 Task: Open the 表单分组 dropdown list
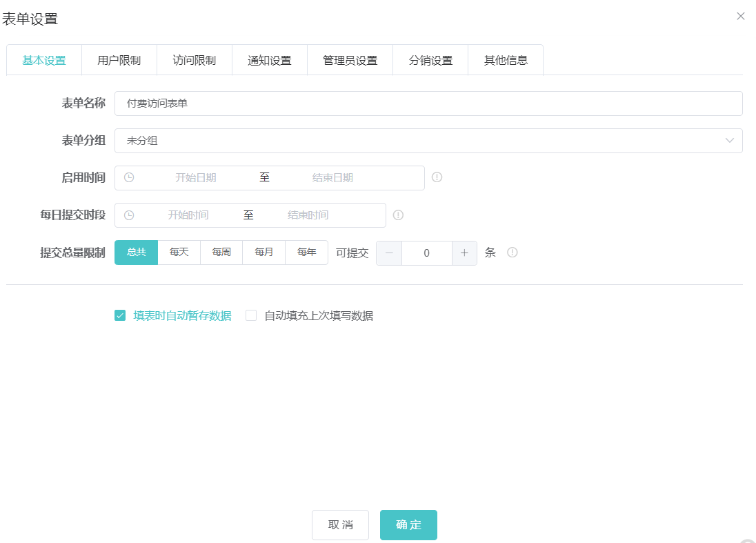click(x=429, y=140)
